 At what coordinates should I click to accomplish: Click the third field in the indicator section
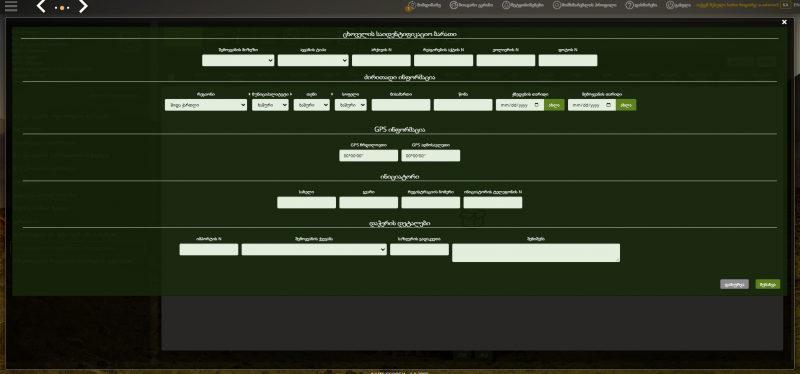pos(431,203)
